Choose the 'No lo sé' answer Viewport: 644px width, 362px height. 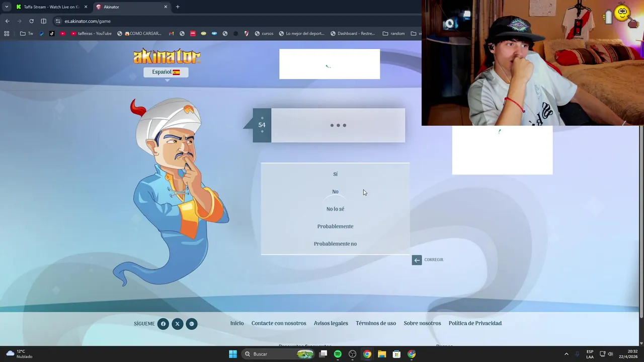[x=335, y=209]
